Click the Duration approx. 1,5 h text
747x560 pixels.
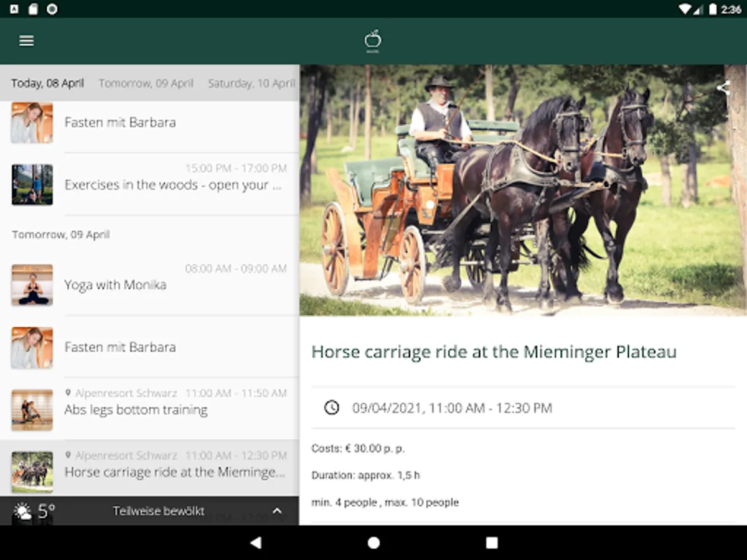[x=365, y=475]
